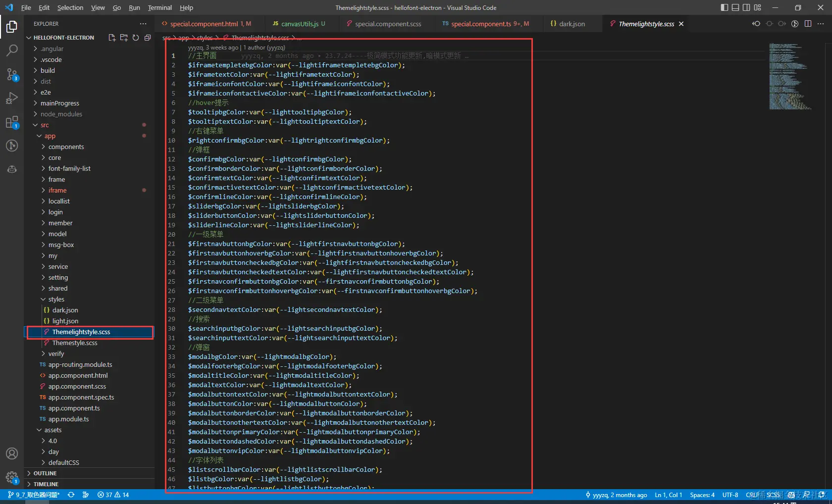Split the editor to the right

point(808,24)
